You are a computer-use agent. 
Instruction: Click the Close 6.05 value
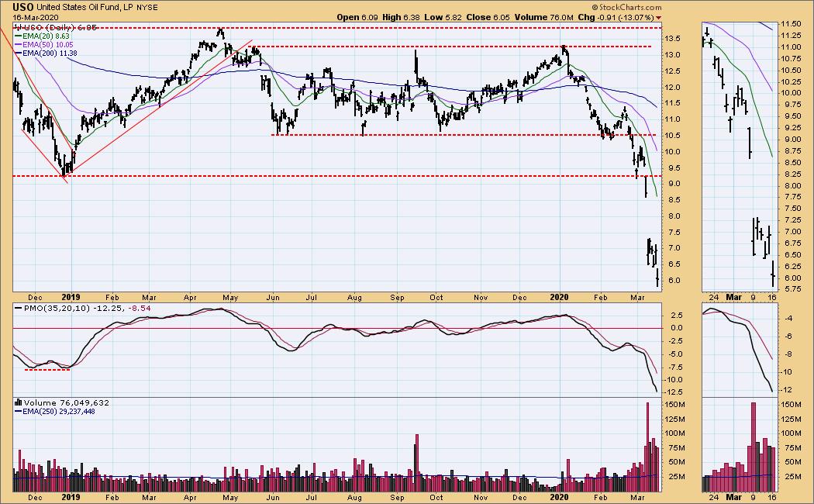[x=488, y=17]
